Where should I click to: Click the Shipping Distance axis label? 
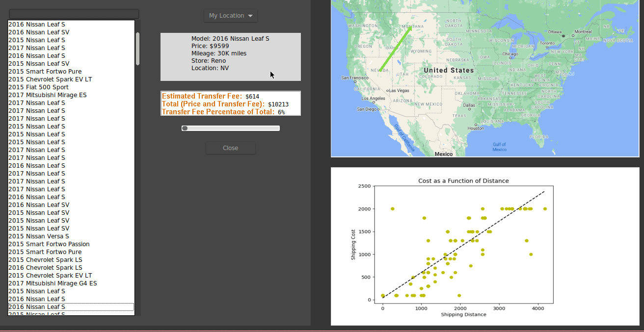point(463,314)
